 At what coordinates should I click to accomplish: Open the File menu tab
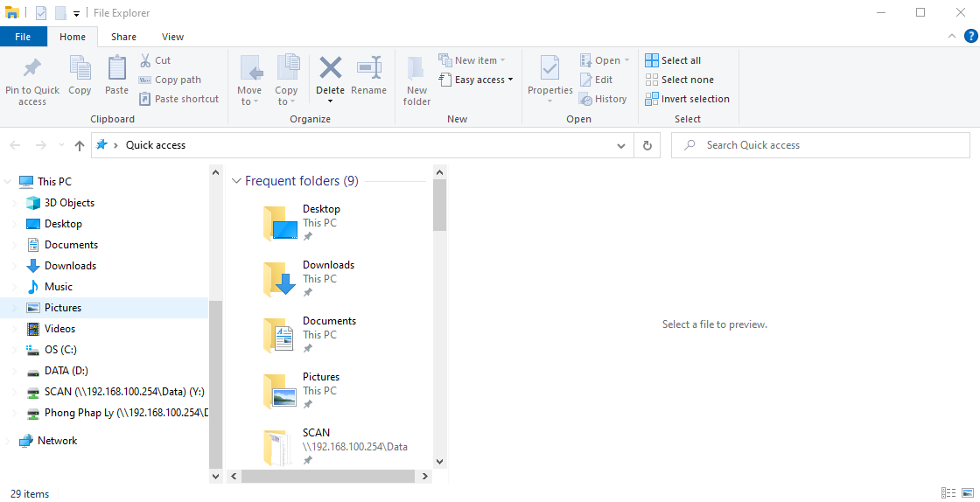click(23, 37)
